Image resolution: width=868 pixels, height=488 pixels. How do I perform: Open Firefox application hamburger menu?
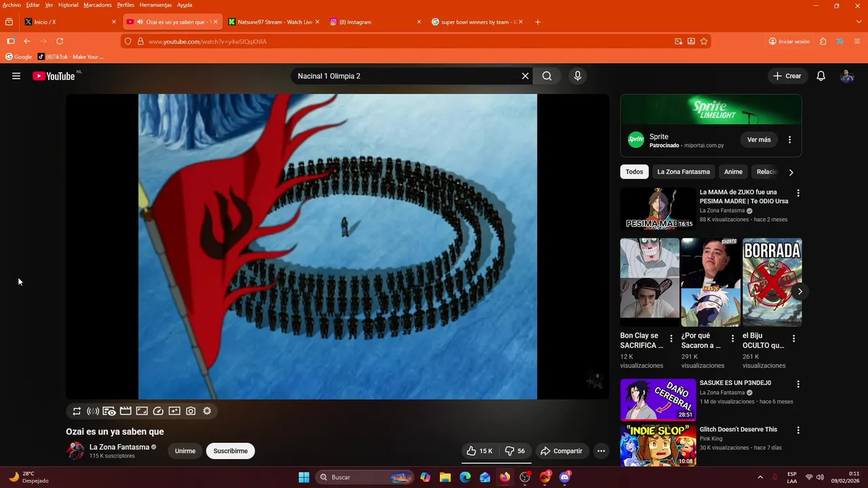tap(857, 41)
